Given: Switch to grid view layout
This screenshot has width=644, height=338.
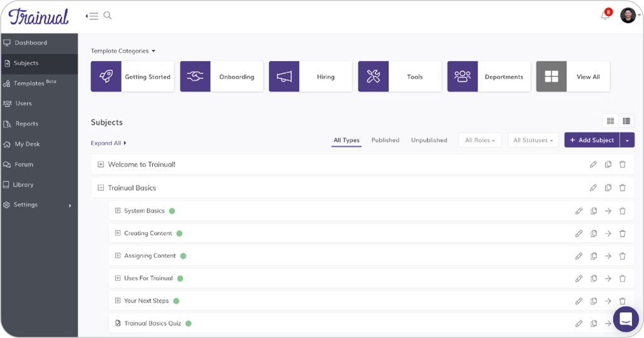Looking at the screenshot, I should click(610, 121).
